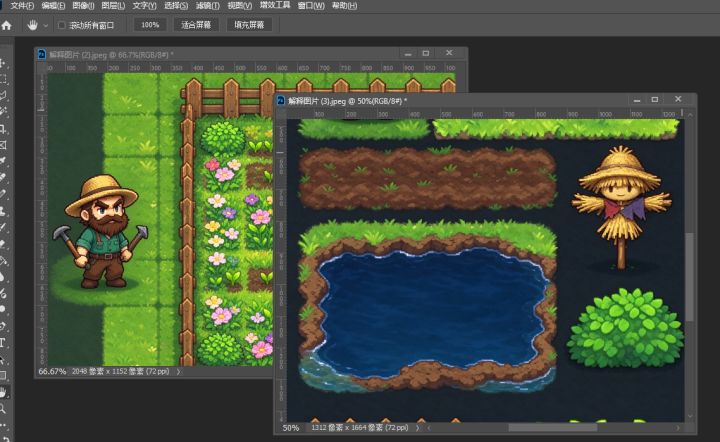This screenshot has width=720, height=442.
Task: Select the Hand tool in the left toolbar
Action: (4, 392)
